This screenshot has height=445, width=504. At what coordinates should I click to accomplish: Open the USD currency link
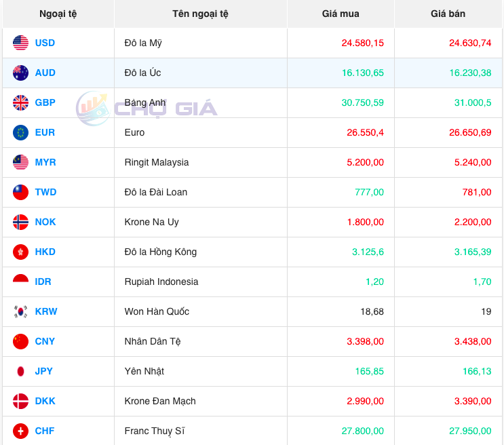pos(45,43)
